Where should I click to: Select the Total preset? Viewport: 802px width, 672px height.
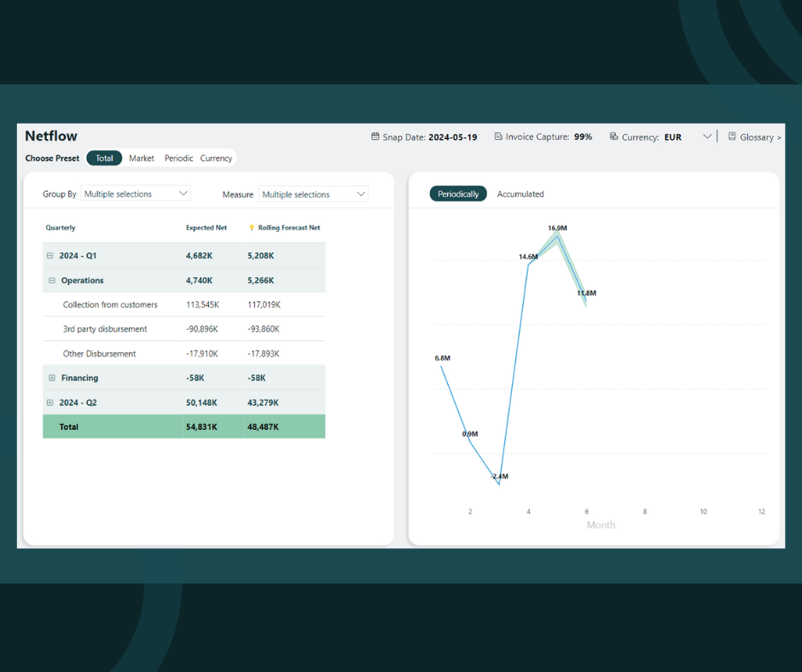pos(104,159)
